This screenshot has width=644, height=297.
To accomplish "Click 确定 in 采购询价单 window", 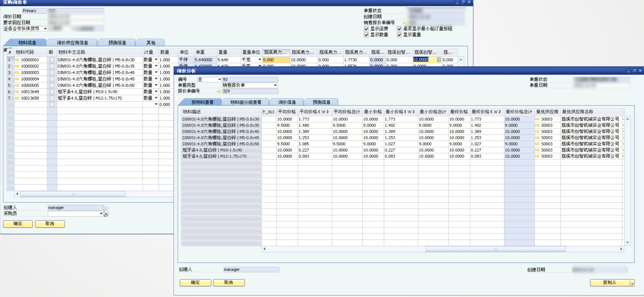I will point(18,224).
